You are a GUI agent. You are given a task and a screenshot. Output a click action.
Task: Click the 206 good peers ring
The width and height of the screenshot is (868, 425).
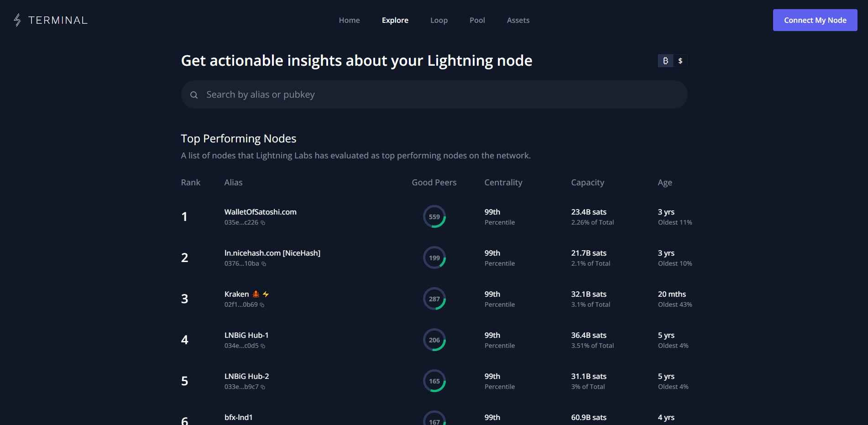pos(434,340)
